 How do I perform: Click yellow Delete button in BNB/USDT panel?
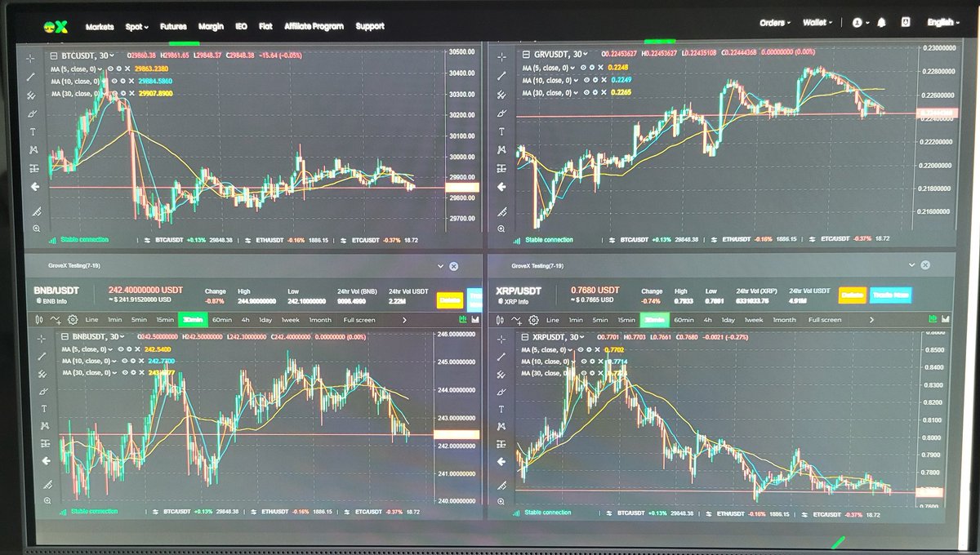pos(449,300)
